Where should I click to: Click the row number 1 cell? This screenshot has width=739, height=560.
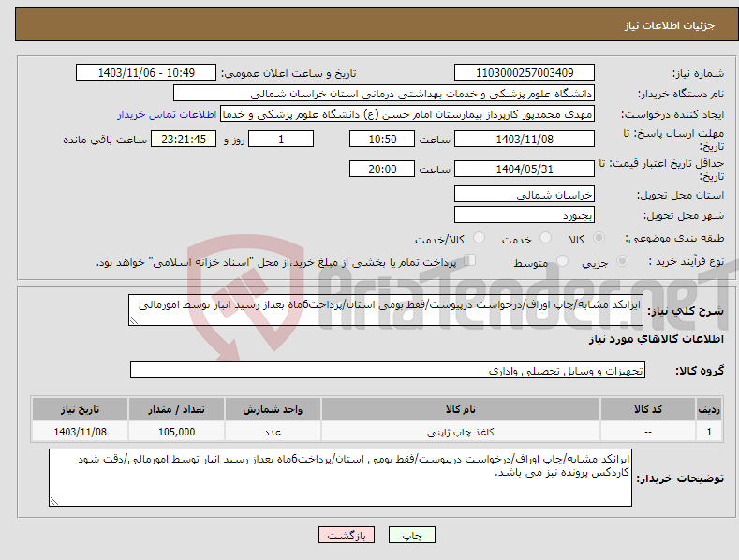point(709,432)
